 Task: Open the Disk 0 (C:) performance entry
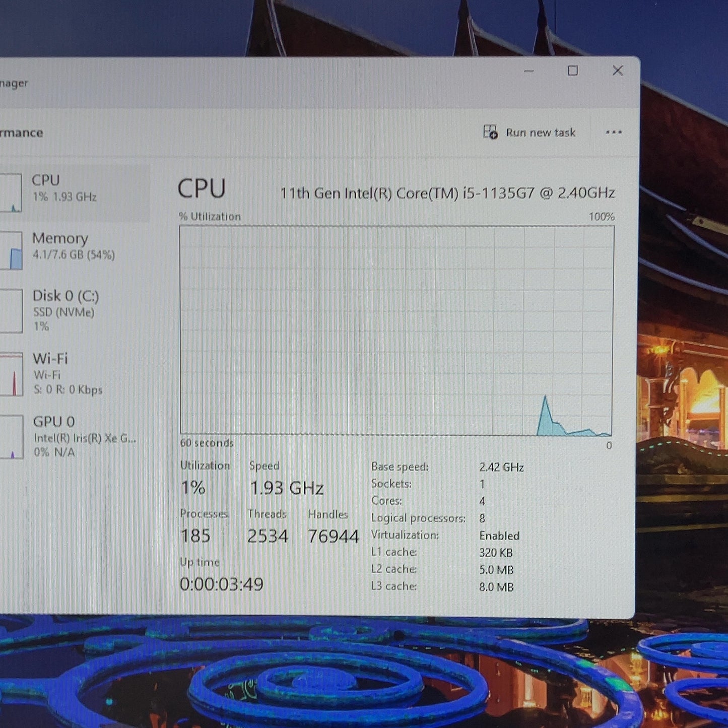coord(75,310)
